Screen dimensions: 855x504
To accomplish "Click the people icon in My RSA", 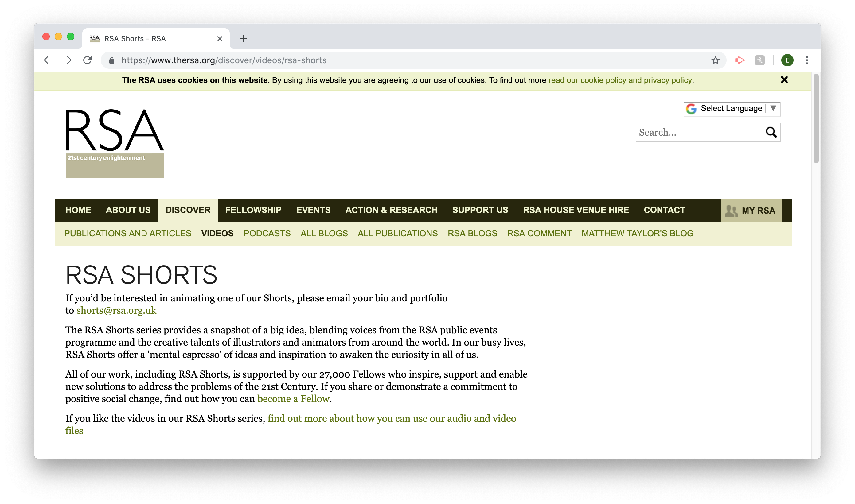I will [731, 211].
